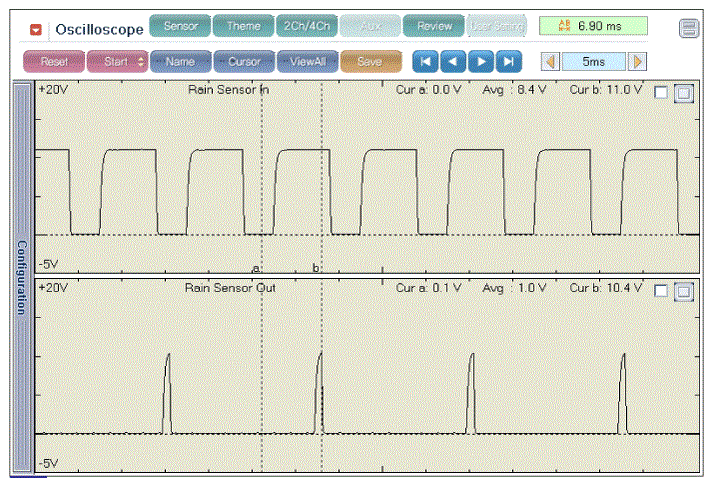Increase time base with right arrow

pos(637,62)
